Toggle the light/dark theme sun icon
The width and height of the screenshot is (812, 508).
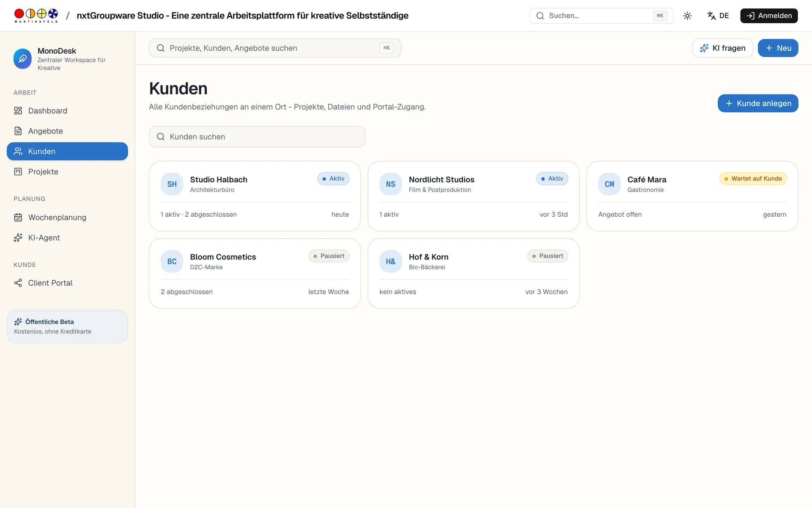click(687, 16)
